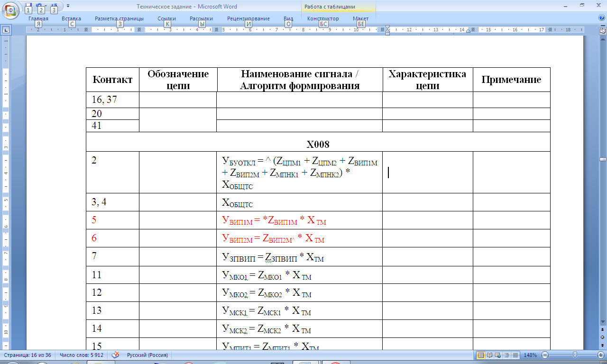The height and width of the screenshot is (364, 607).
Task: Open the Вид ribbon tab
Action: point(288,18)
